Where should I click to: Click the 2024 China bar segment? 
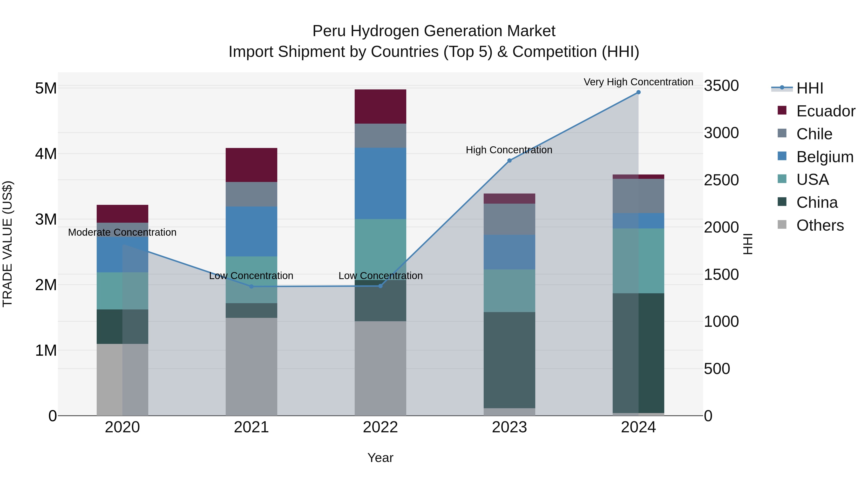click(x=638, y=353)
